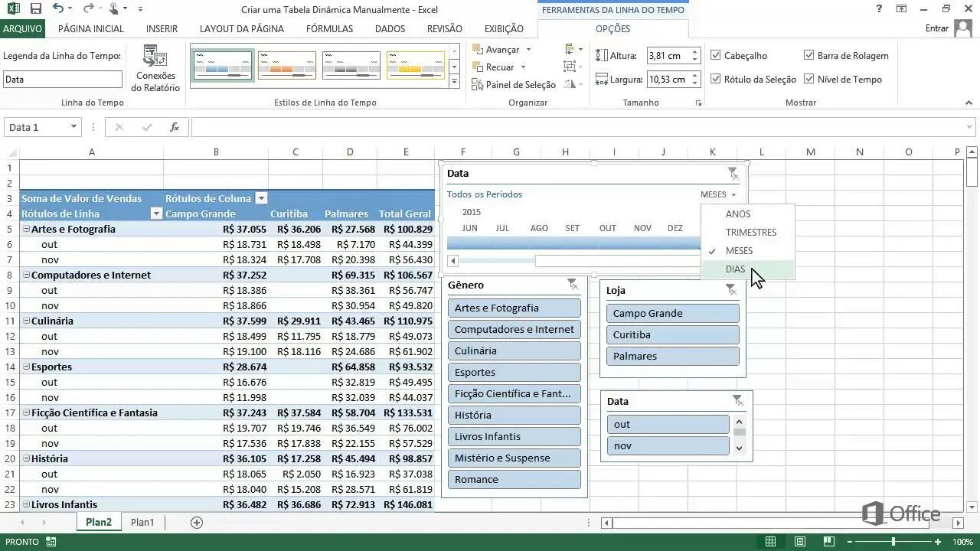Toggle Barra de Rolagem checkbox

click(x=808, y=55)
